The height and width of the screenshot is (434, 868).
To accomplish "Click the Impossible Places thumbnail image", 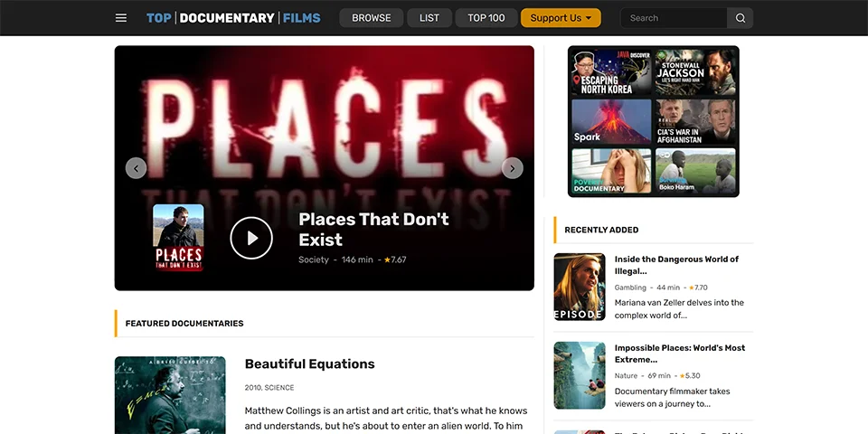I will click(x=580, y=375).
